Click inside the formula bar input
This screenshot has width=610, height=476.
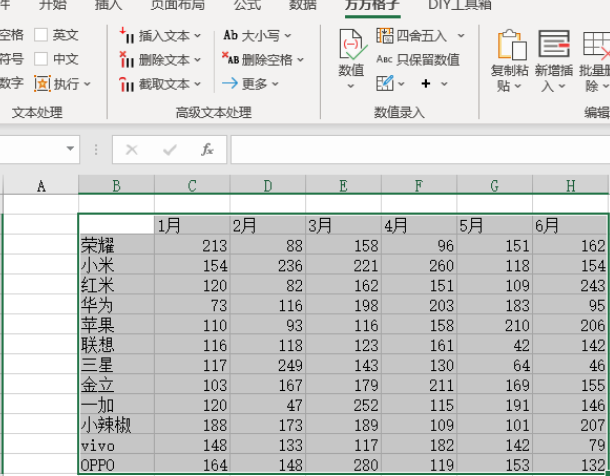pos(420,150)
